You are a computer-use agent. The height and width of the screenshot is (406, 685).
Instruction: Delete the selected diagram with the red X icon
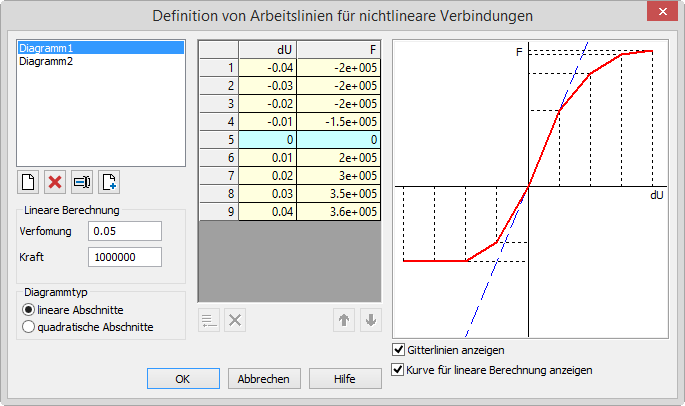(55, 182)
